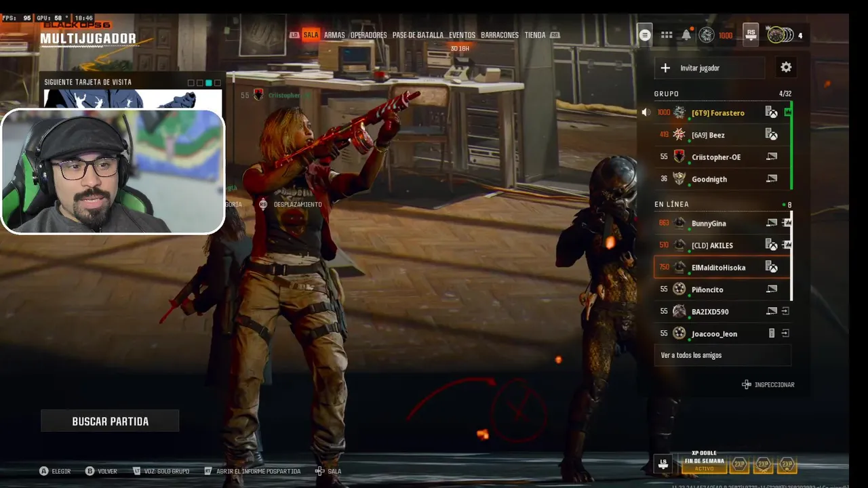This screenshot has height=488, width=868.
Task: Open the TIENDA tab
Action: point(535,35)
